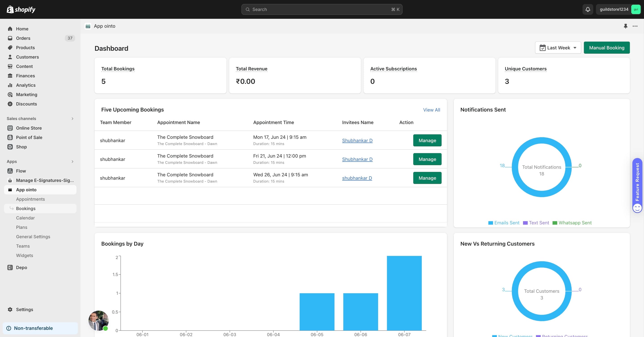Click the Non-transferable info icon
The image size is (644, 337).
9,328
